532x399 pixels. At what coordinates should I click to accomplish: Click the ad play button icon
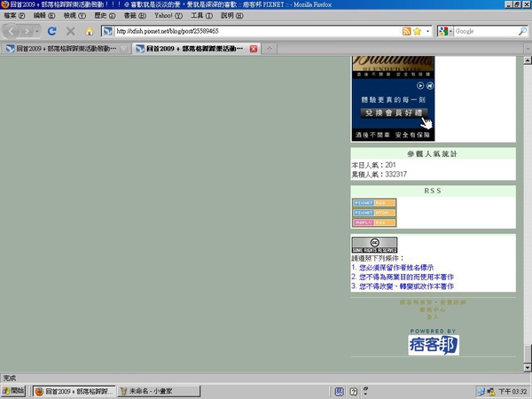pyautogui.click(x=420, y=86)
